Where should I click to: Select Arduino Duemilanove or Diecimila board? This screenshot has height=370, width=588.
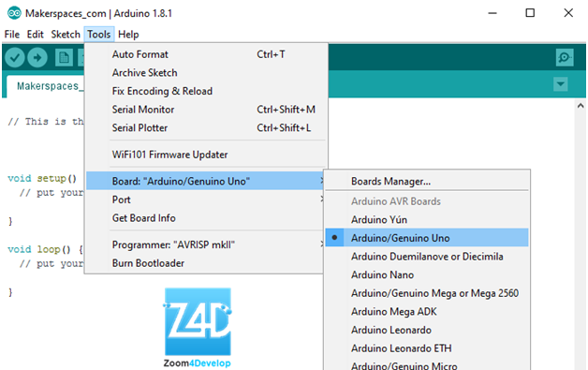point(427,257)
